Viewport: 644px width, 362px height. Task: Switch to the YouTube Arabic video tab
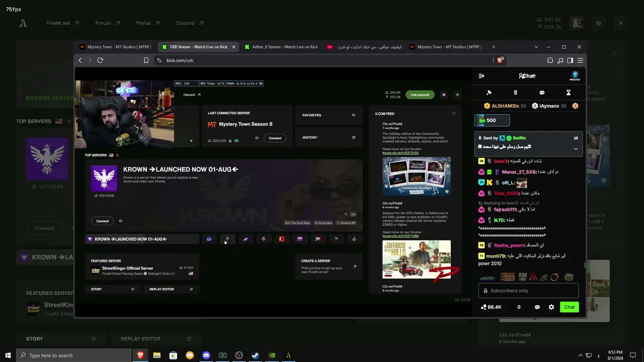pos(364,47)
